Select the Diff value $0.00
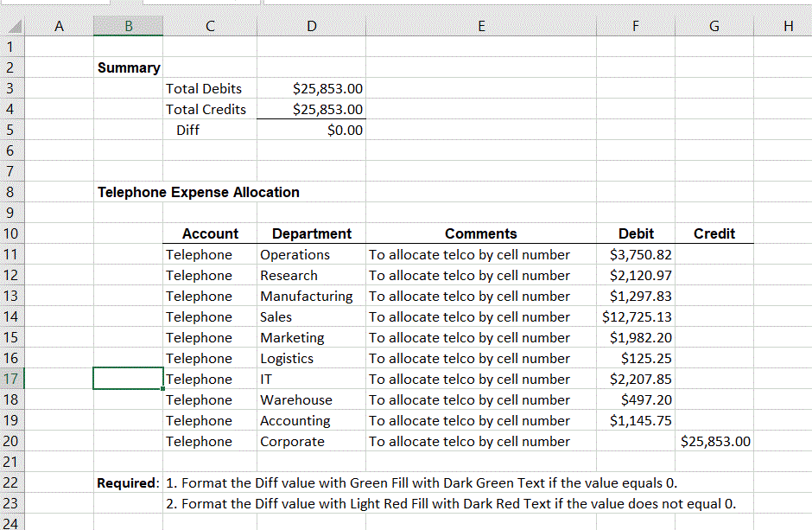Viewport: 812px width, 530px height. tap(311, 130)
